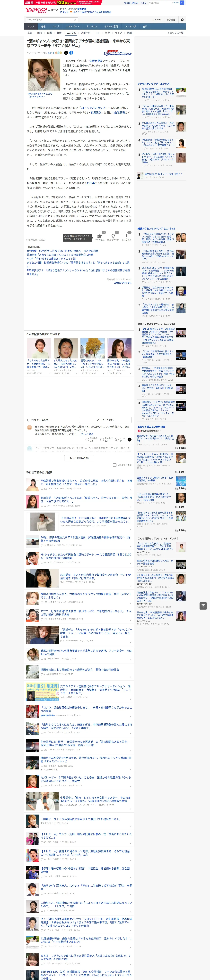Open the 科学 category
The width and height of the screenshot is (210, 980).
click(107, 33)
